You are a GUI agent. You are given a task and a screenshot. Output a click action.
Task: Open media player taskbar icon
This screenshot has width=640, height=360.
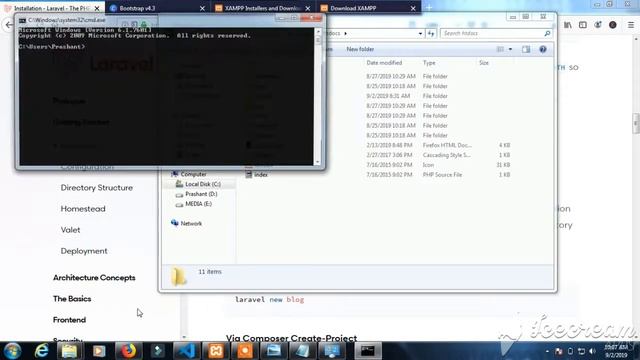click(x=99, y=351)
